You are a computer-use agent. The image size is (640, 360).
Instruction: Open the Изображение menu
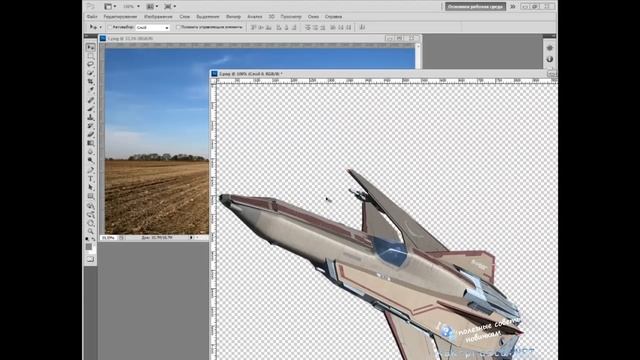[158, 17]
